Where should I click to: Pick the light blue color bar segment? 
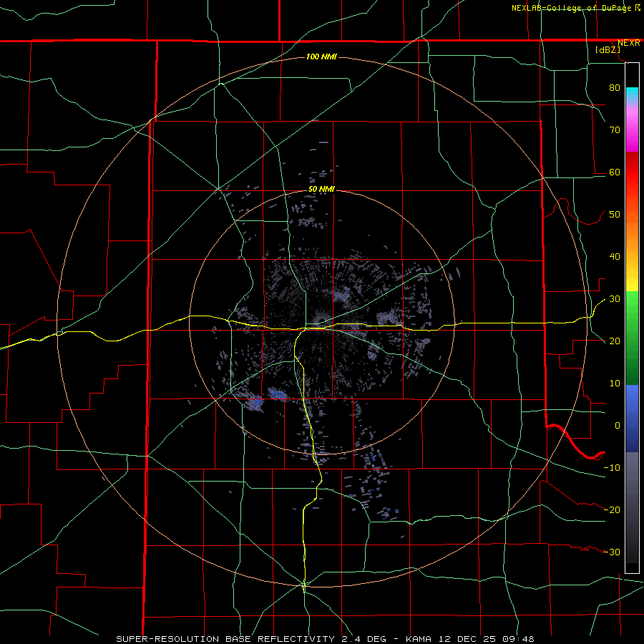click(x=632, y=401)
